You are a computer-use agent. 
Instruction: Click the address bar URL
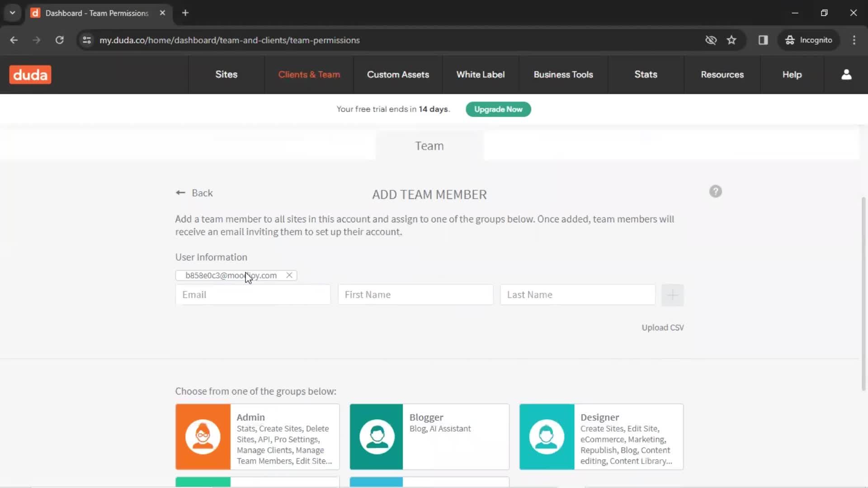point(230,40)
